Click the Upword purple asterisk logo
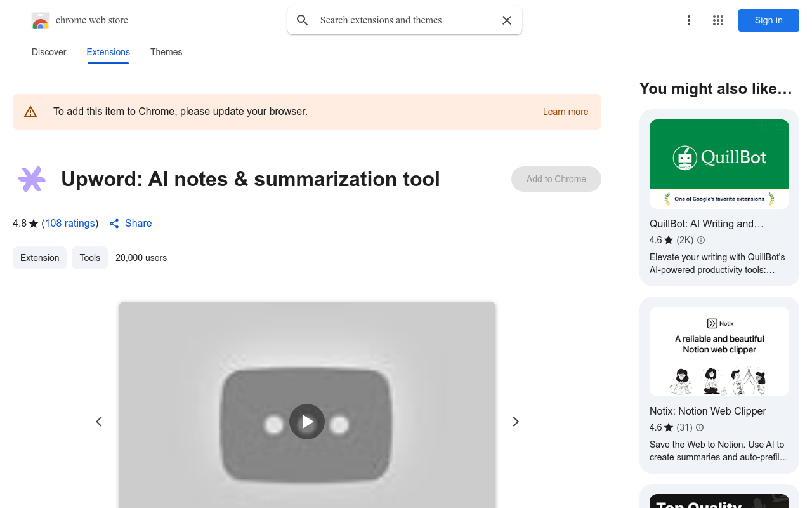Screen dimensions: 812x508 pos(32,179)
